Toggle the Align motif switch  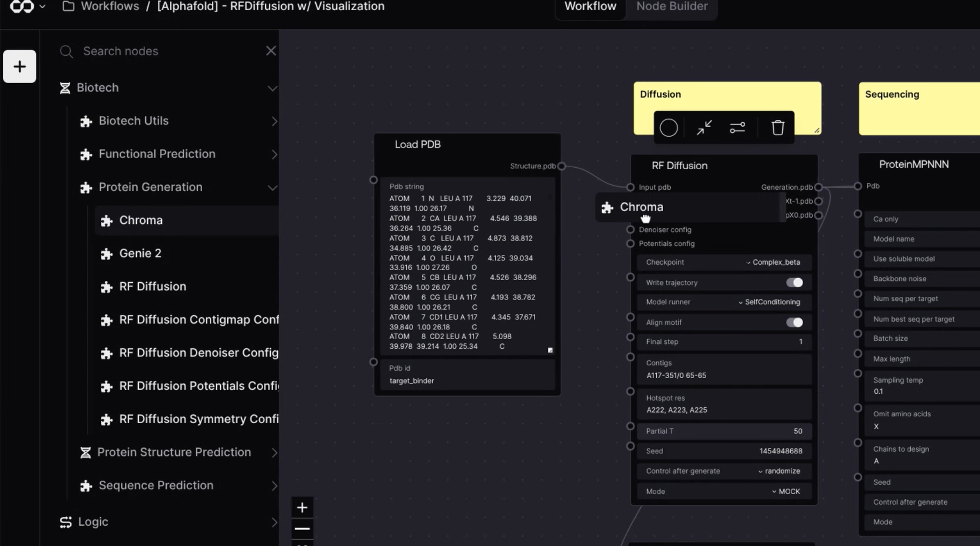coord(795,322)
